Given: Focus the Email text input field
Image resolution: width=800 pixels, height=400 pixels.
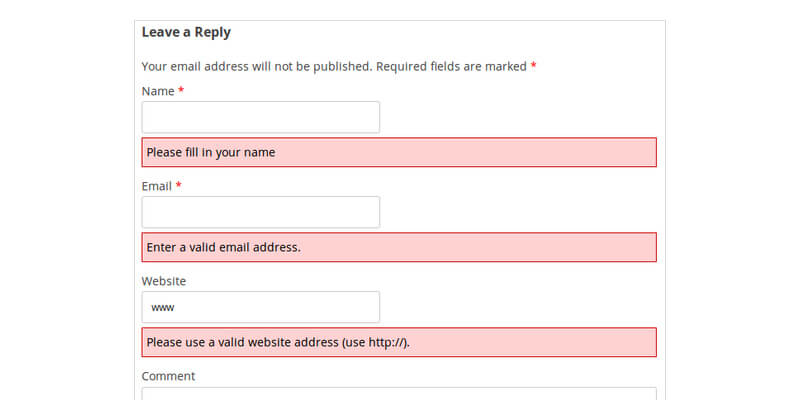Looking at the screenshot, I should pyautogui.click(x=260, y=212).
